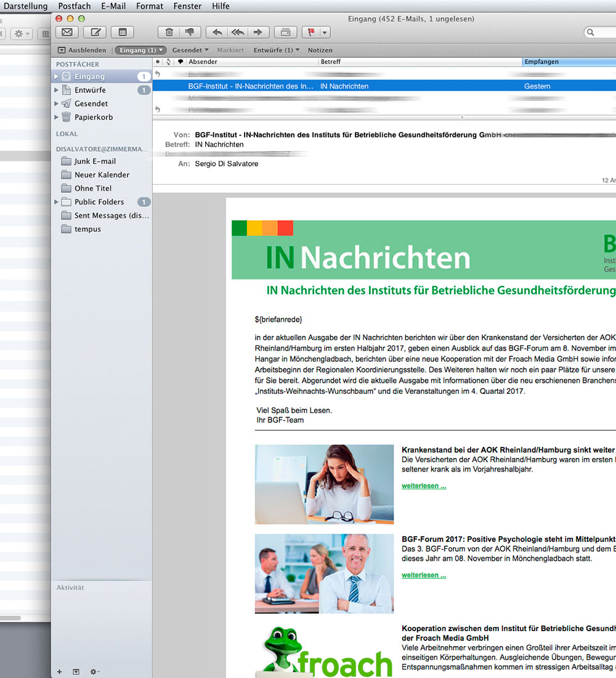Open the Postfach menu
Viewport: 616px width, 678px height.
74,6
